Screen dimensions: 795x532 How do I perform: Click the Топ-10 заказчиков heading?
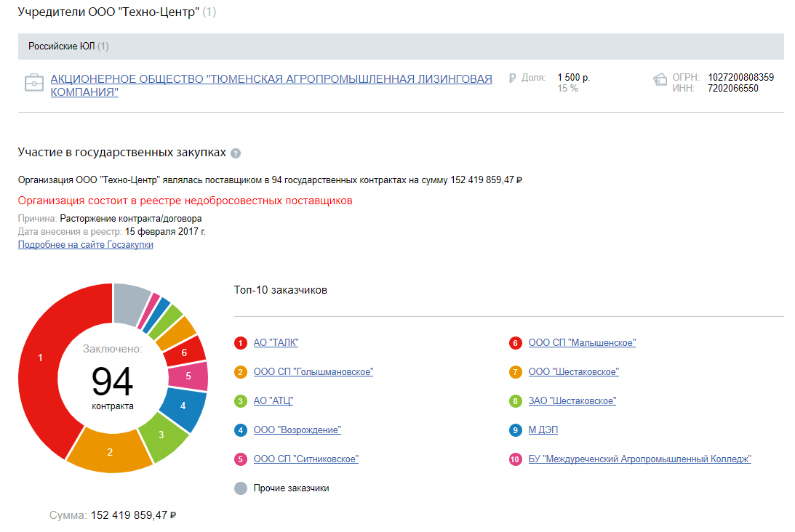(x=280, y=290)
